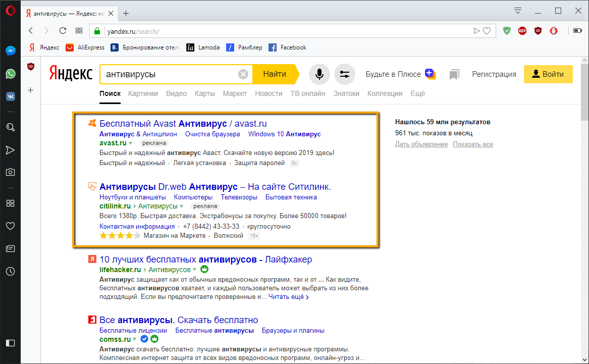This screenshot has height=364, width=589.
Task: Switch to the Маркет tab
Action: point(235,93)
